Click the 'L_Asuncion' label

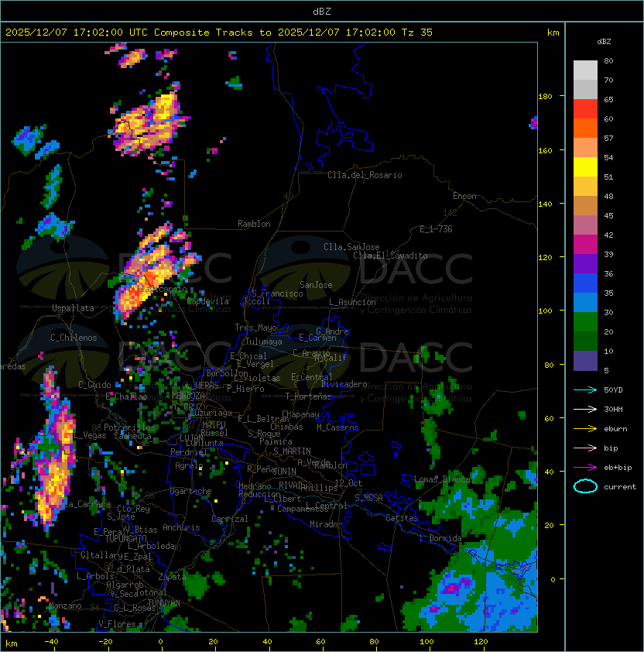[352, 302]
